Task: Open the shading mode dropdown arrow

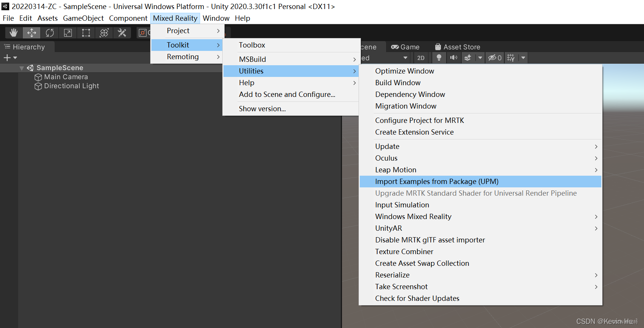Action: 405,58
